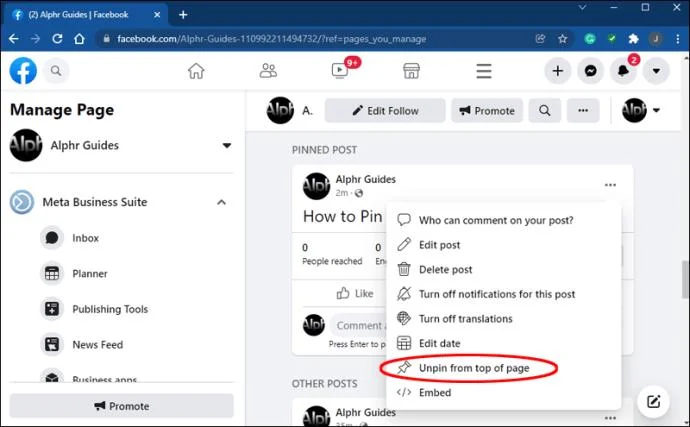
Task: Go to the Home feed icon
Action: click(196, 71)
